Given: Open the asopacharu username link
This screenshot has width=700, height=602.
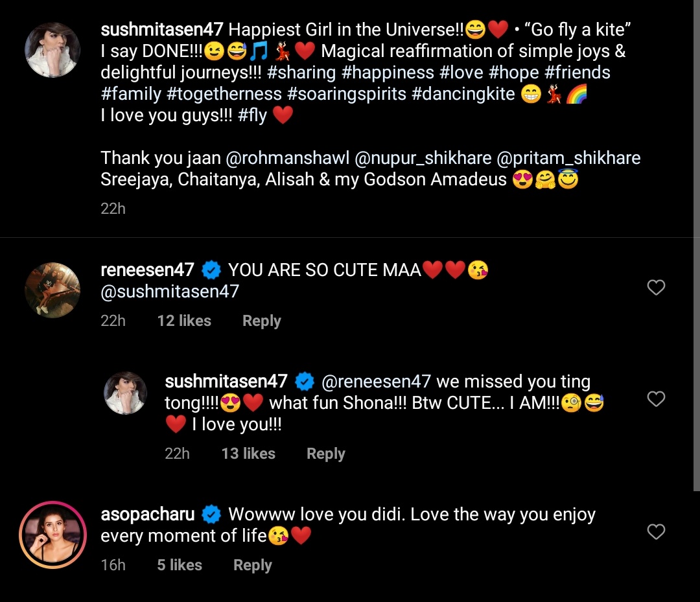Looking at the screenshot, I should tap(148, 515).
